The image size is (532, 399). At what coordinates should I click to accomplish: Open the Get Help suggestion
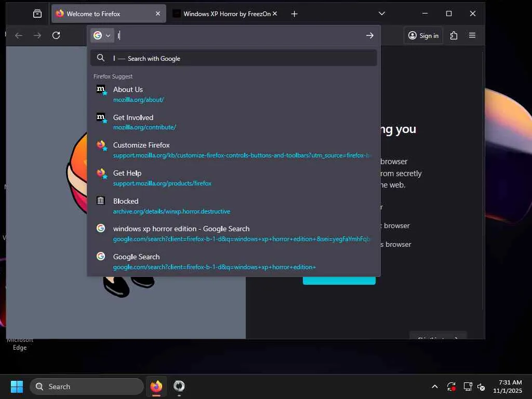[x=233, y=178]
